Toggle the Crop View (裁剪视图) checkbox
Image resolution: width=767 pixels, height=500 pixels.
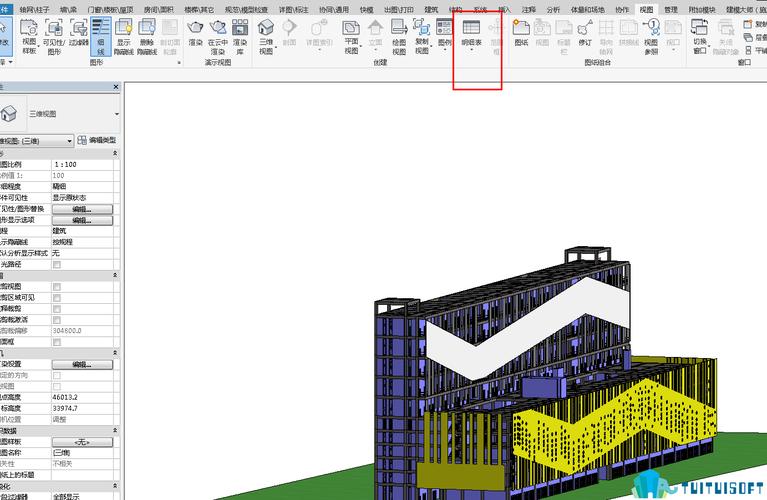pos(56,286)
